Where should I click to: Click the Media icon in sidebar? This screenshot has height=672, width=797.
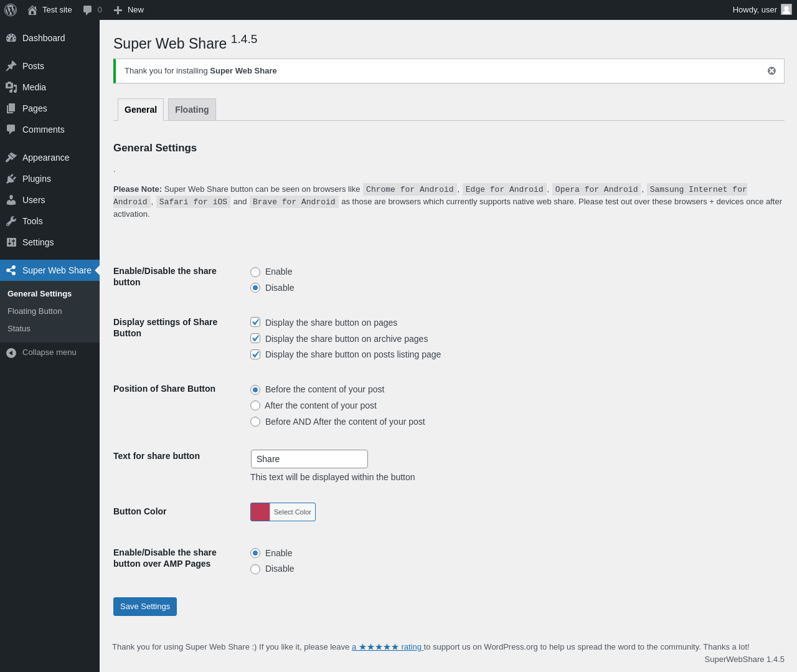[11, 87]
